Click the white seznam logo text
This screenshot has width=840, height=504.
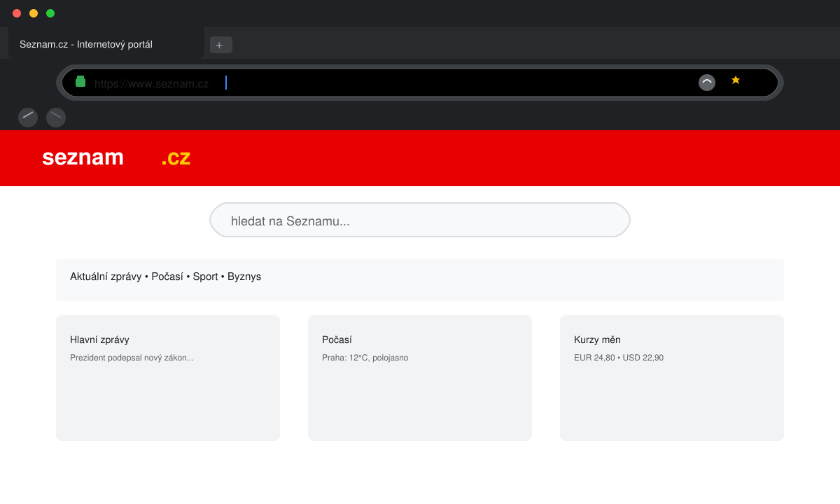click(x=83, y=157)
